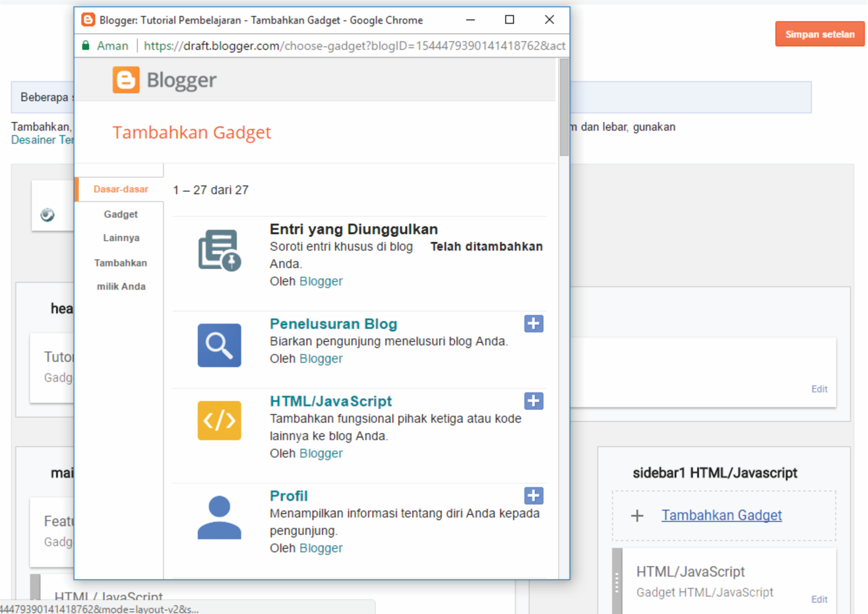Click Edit on the sidebar1 HTML/JavaScript gadget

(x=819, y=599)
